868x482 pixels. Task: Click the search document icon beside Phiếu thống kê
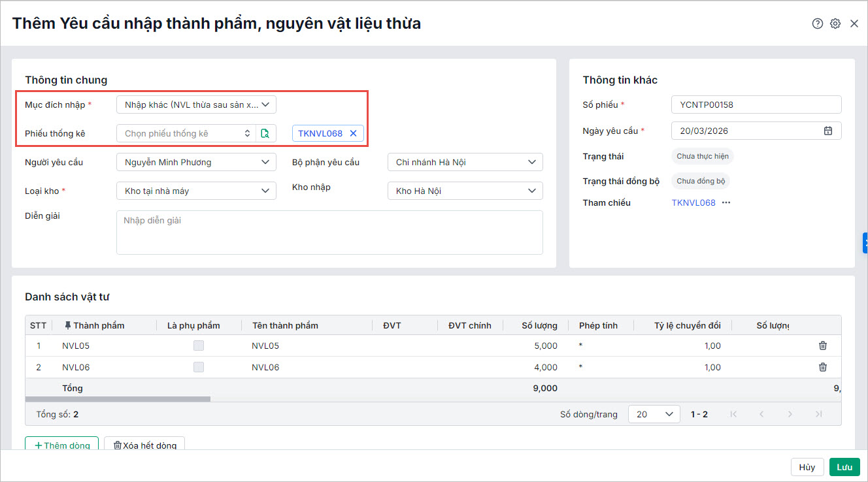coord(265,133)
